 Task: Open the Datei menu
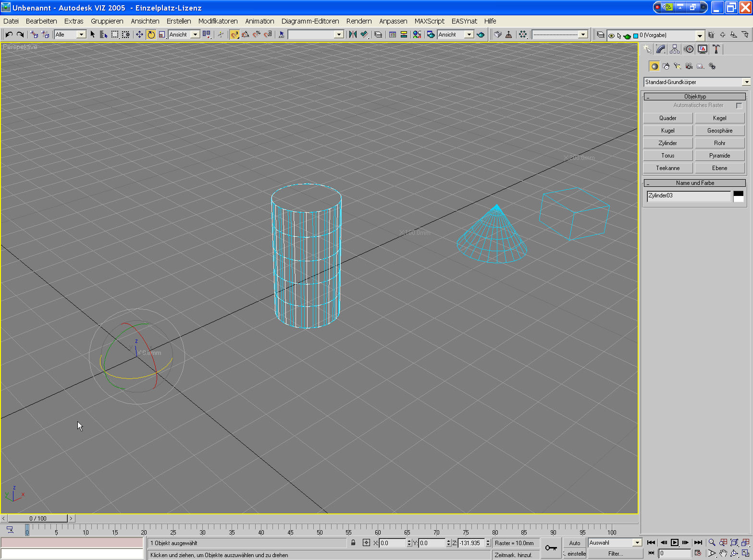pos(11,21)
